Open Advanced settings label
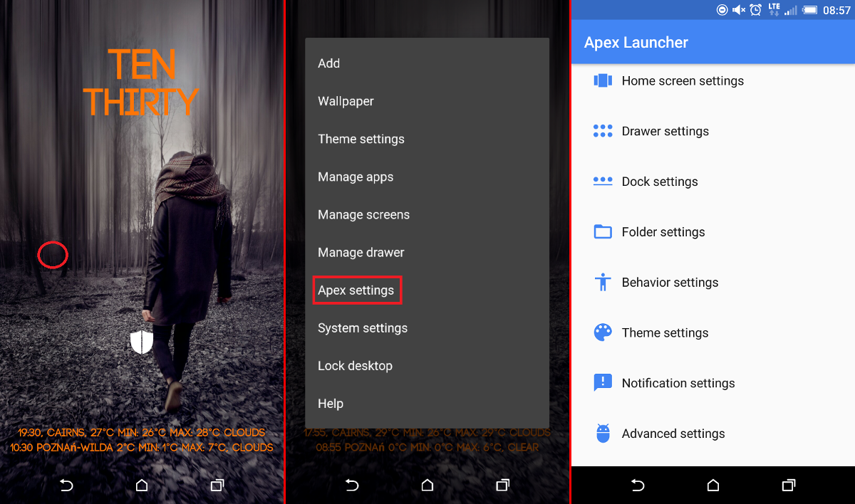This screenshot has width=855, height=504. coord(673,434)
